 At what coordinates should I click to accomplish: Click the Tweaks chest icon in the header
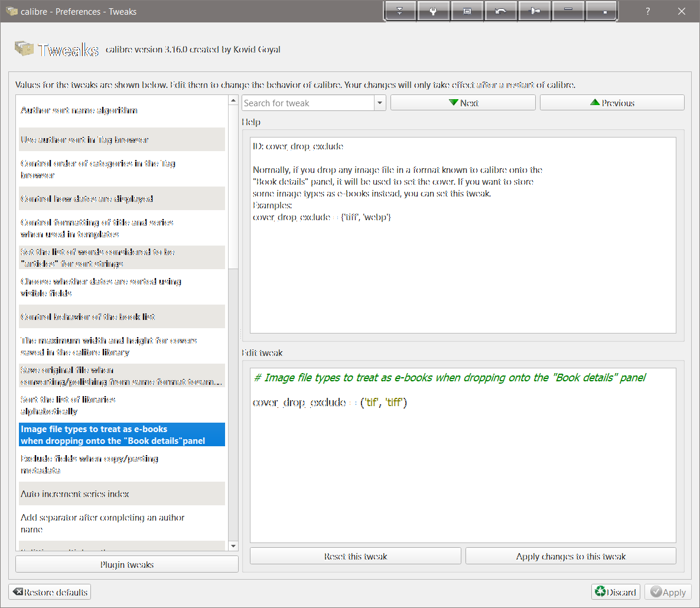click(24, 48)
